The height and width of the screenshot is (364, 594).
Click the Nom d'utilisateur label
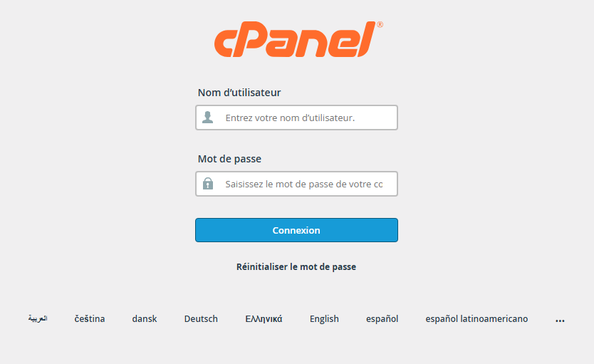(x=239, y=93)
